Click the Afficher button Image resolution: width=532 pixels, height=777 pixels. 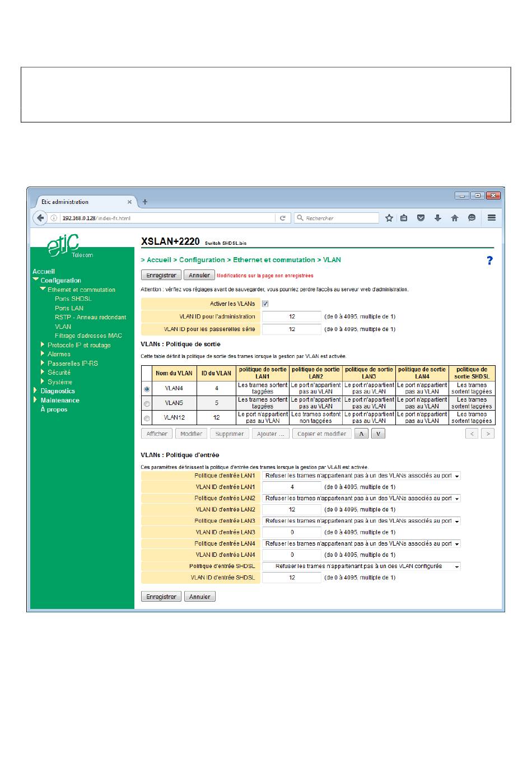point(157,434)
